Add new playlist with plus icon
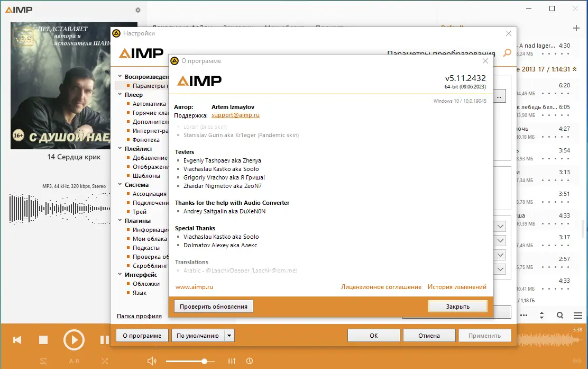Screen dimensions: 588x369 point(576,28)
